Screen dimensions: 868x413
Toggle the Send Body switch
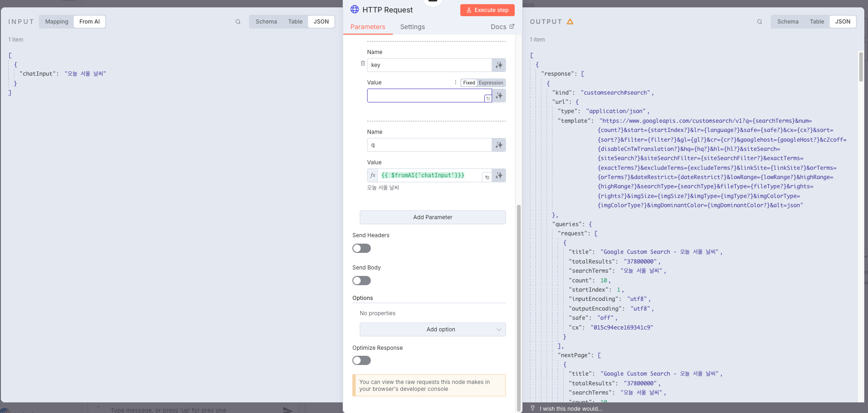362,281
